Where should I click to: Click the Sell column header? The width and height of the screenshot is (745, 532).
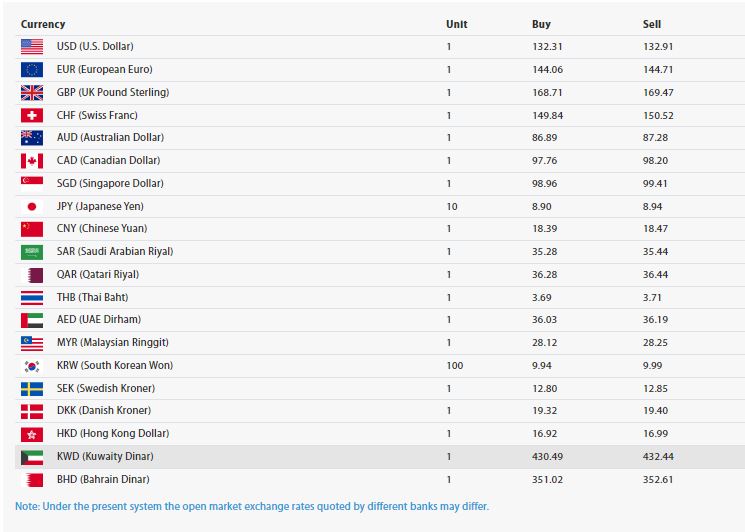pyautogui.click(x=651, y=23)
